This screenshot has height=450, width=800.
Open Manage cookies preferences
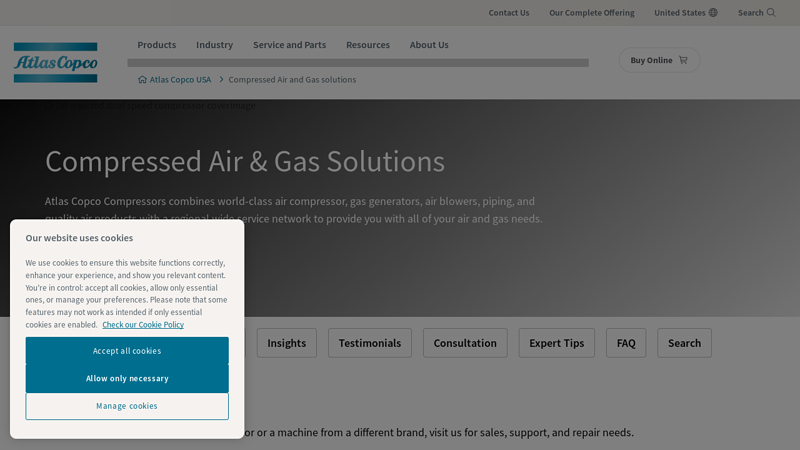pyautogui.click(x=127, y=406)
